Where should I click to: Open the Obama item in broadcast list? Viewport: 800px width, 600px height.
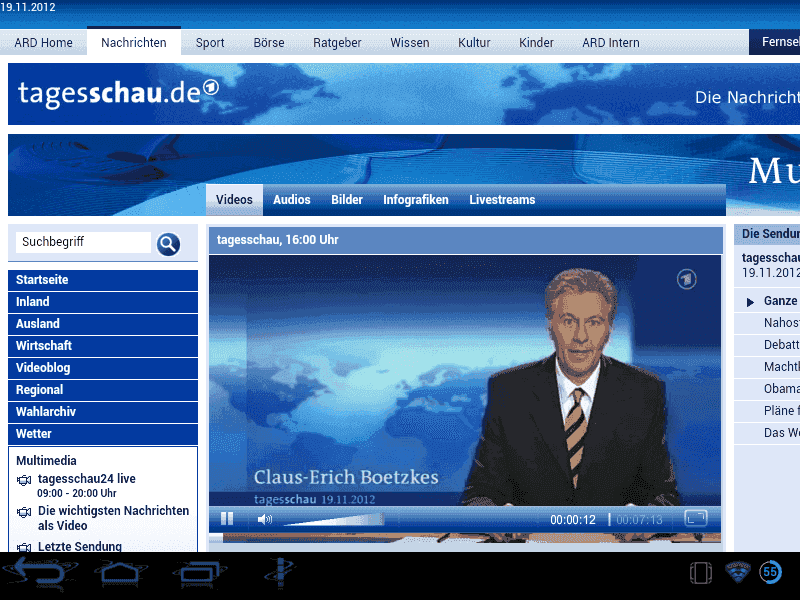pyautogui.click(x=767, y=389)
